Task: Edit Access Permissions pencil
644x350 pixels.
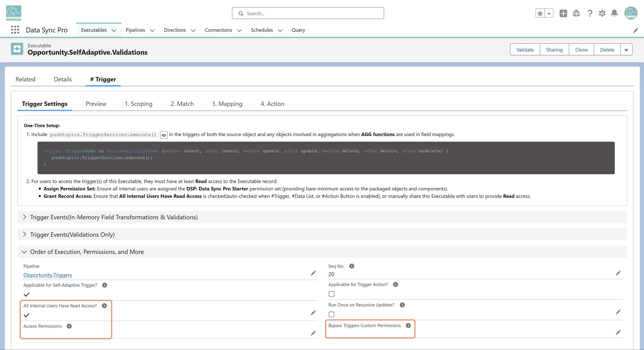Action: tap(313, 333)
